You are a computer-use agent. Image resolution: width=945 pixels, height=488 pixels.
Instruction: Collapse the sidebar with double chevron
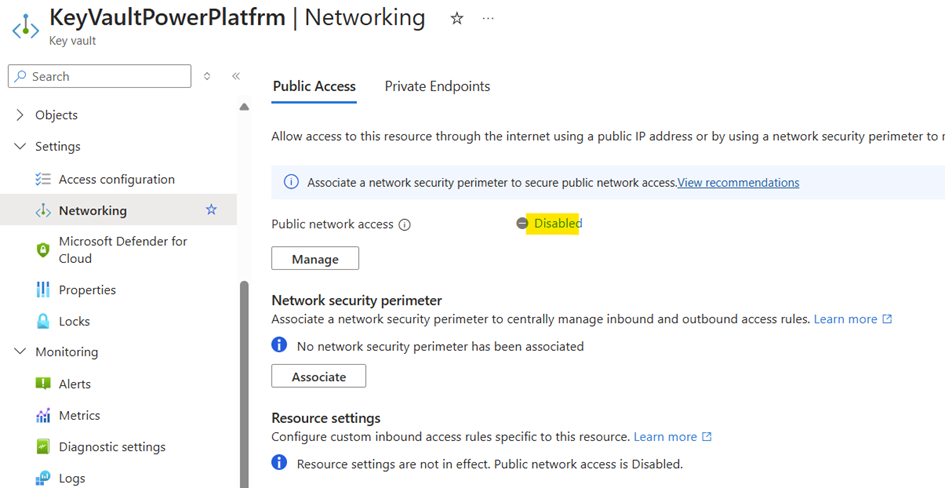click(236, 77)
